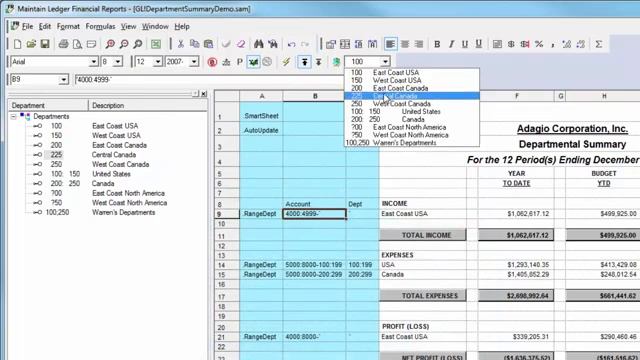Viewport: 640px width, 360px height.
Task: Open the Format menu
Action: tap(68, 27)
